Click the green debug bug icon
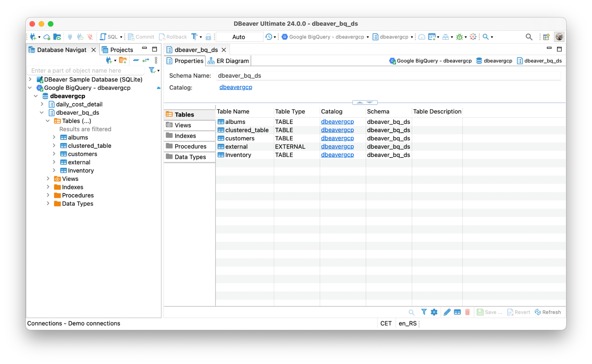The image size is (592, 364). [459, 37]
